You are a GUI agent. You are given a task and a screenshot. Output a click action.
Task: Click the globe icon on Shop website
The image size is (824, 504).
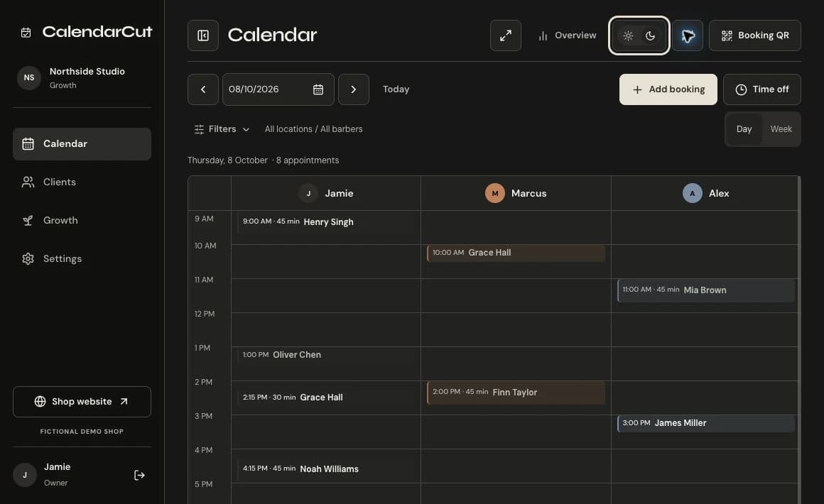40,402
